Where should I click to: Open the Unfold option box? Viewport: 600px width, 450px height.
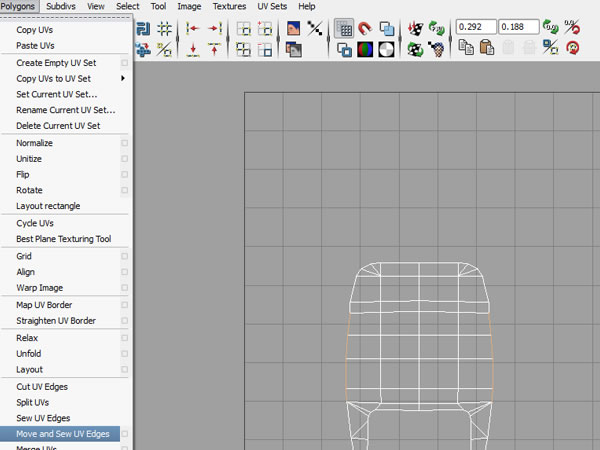(x=124, y=354)
